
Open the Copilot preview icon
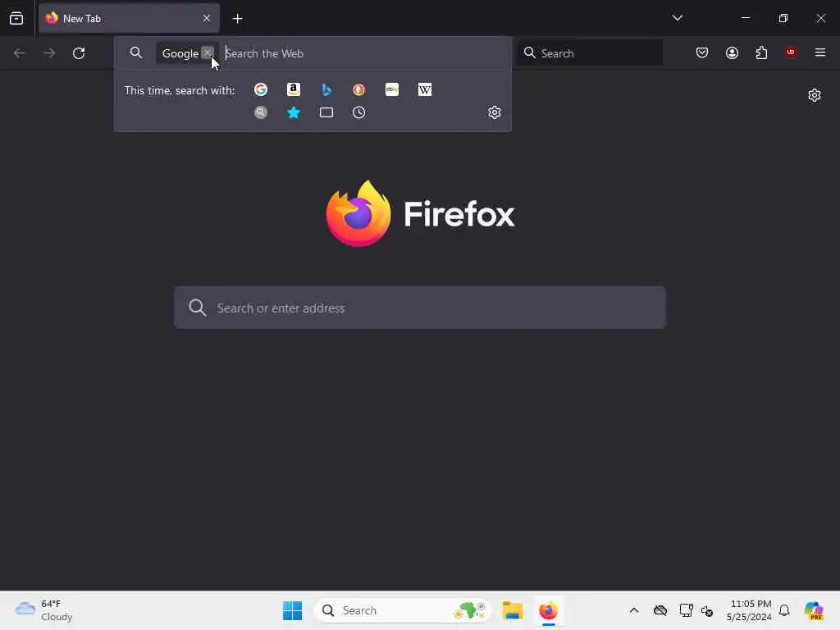coord(814,610)
